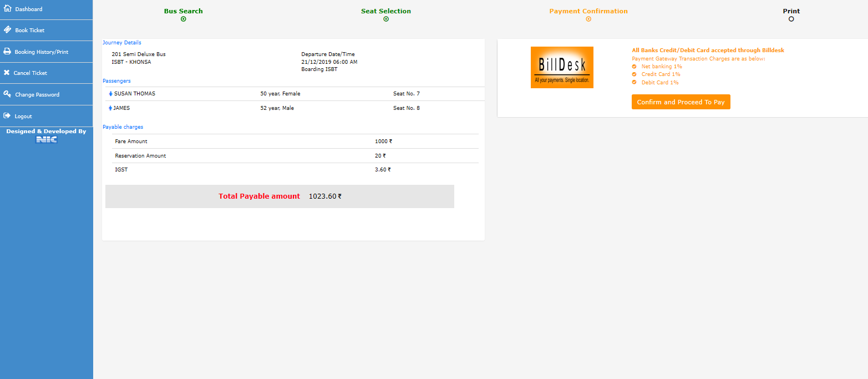Viewport: 868px width, 379px height.
Task: Click the Dashboard home icon
Action: (x=7, y=9)
